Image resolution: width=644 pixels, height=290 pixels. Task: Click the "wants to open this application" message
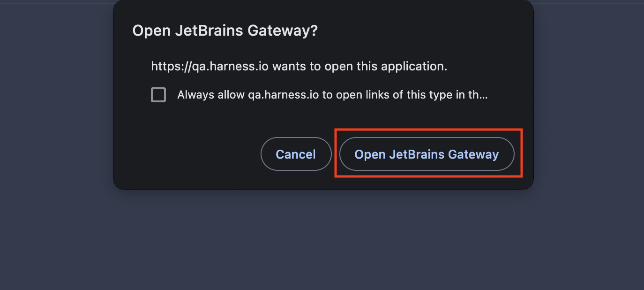pyautogui.click(x=359, y=66)
